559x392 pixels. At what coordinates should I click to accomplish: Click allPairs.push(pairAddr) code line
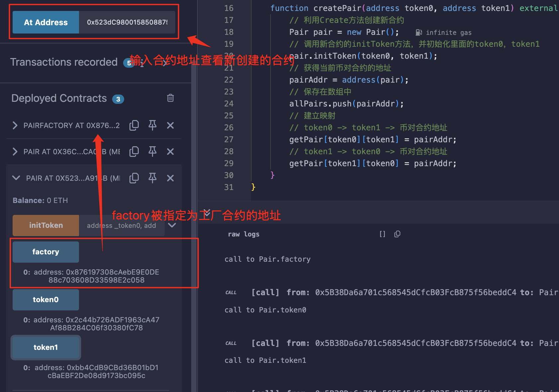point(347,104)
